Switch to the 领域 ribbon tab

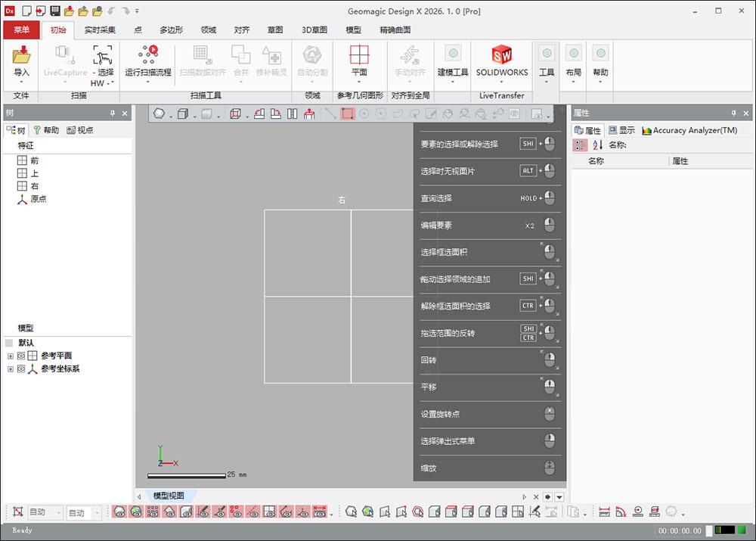pos(209,30)
